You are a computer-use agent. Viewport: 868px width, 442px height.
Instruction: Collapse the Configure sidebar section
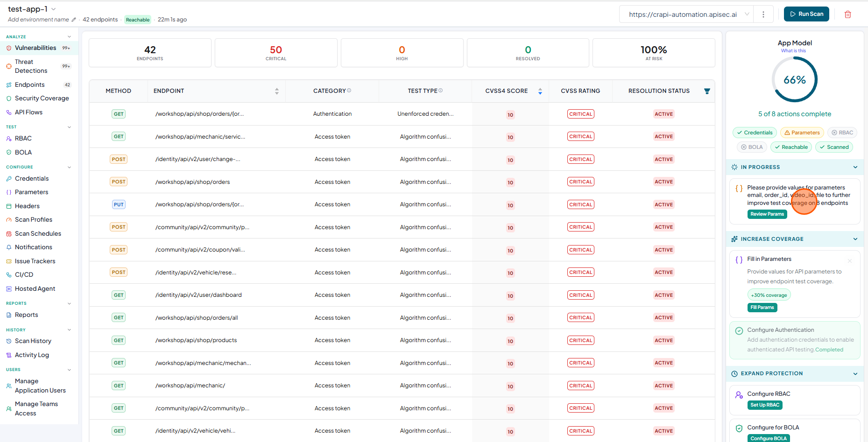coord(70,167)
